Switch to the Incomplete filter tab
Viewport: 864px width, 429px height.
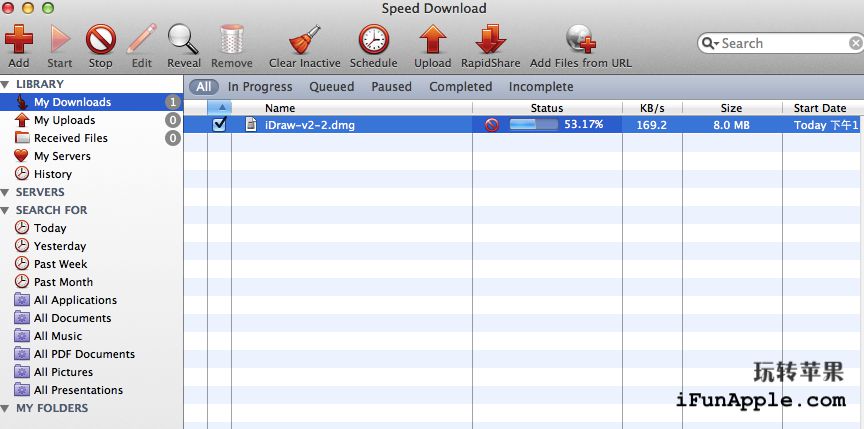coord(541,87)
